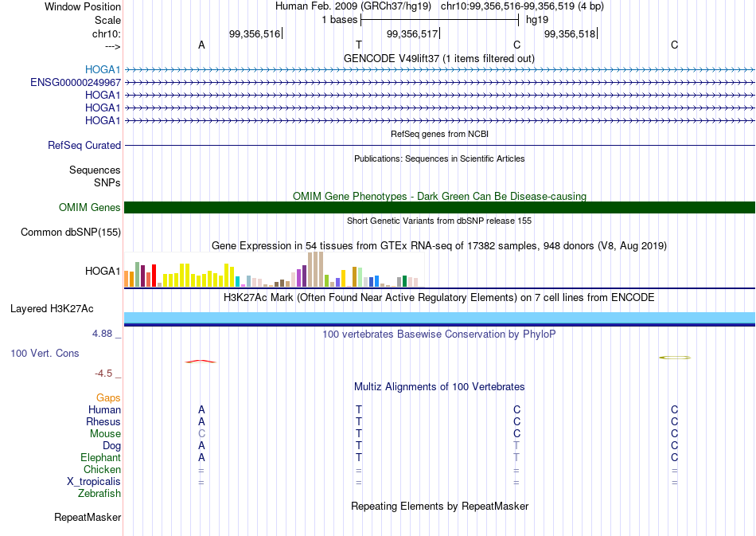Open the OMIM Genes track label
This screenshot has width=756, height=536.
click(90, 207)
